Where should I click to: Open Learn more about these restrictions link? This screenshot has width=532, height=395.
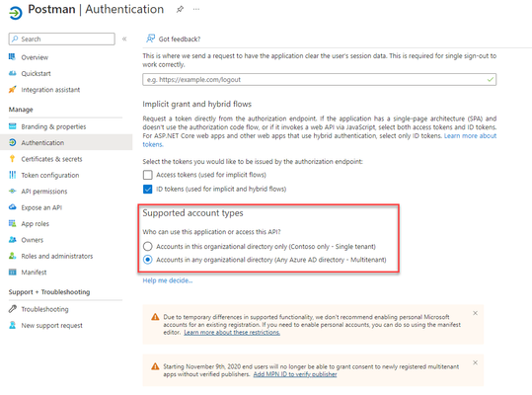click(x=232, y=333)
